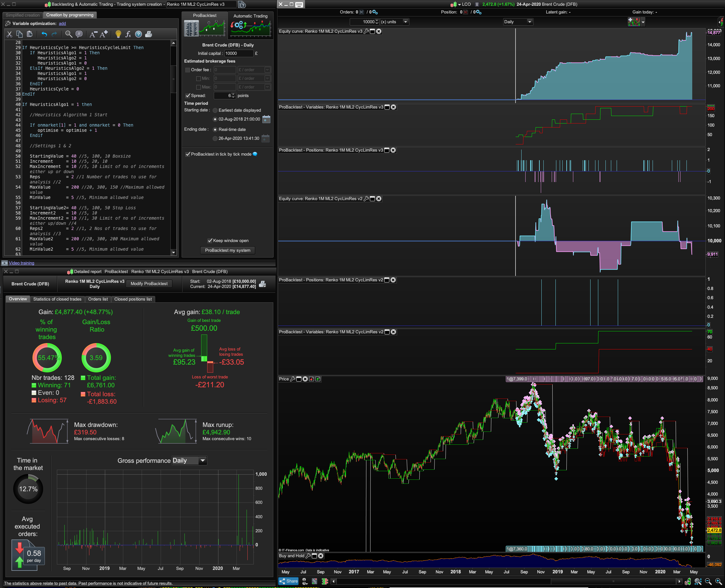Screen dimensions: 725x588
Task: Click zoom out magnifier on chart toolbar
Action: [708, 581]
